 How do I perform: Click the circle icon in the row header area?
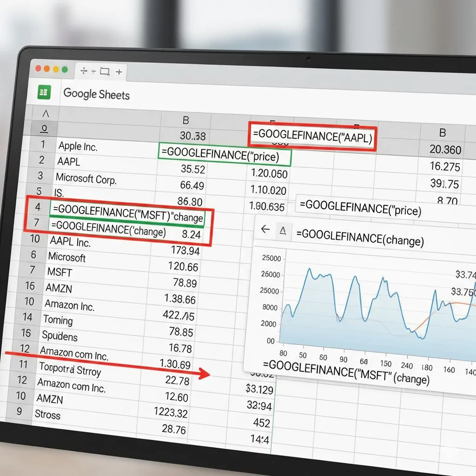43,129
